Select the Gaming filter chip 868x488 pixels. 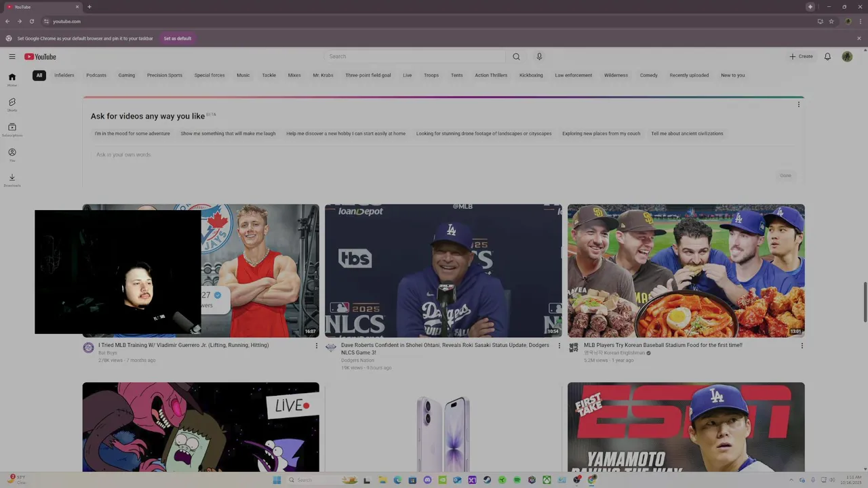click(x=127, y=75)
